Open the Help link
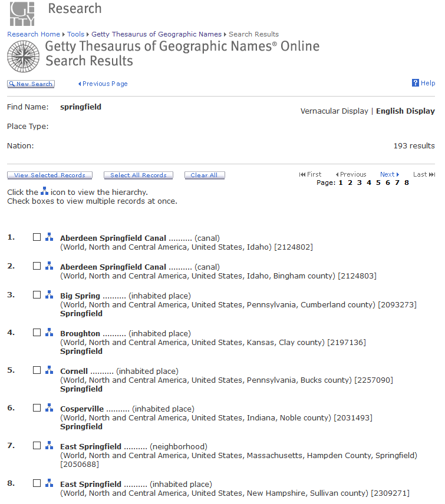The image size is (445, 504). pos(428,83)
